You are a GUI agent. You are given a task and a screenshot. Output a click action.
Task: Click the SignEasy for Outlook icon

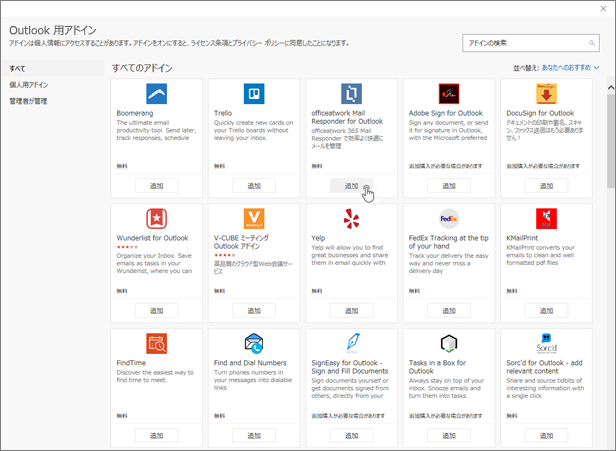(351, 343)
